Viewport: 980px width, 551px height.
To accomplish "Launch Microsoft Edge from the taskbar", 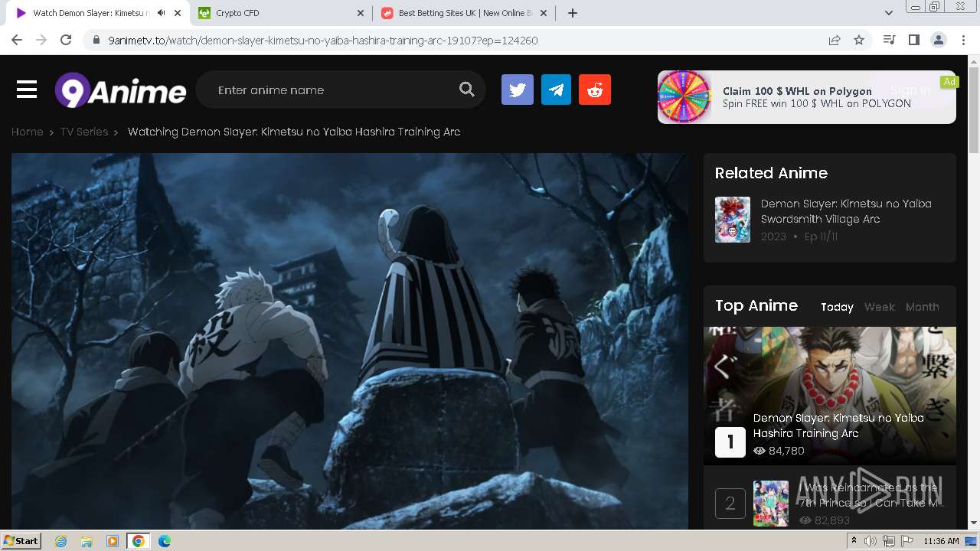I will coord(165,541).
